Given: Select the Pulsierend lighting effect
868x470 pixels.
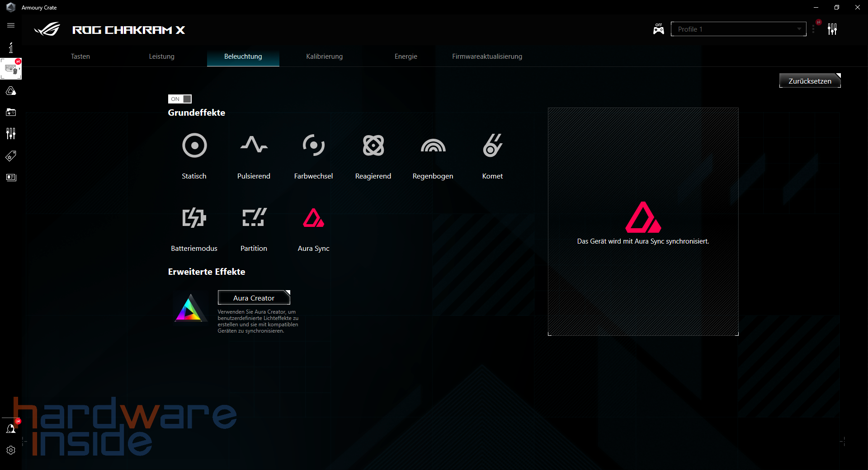Looking at the screenshot, I should [x=254, y=156].
